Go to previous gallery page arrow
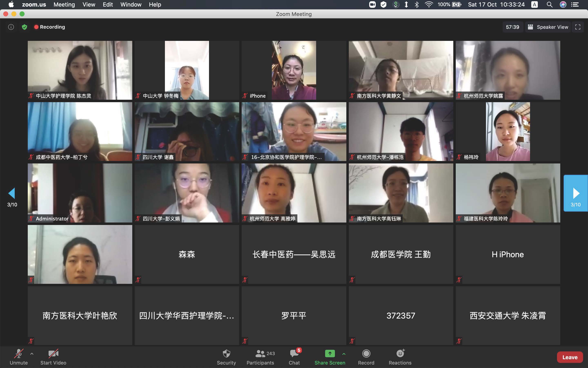The image size is (588, 368). pos(12,193)
